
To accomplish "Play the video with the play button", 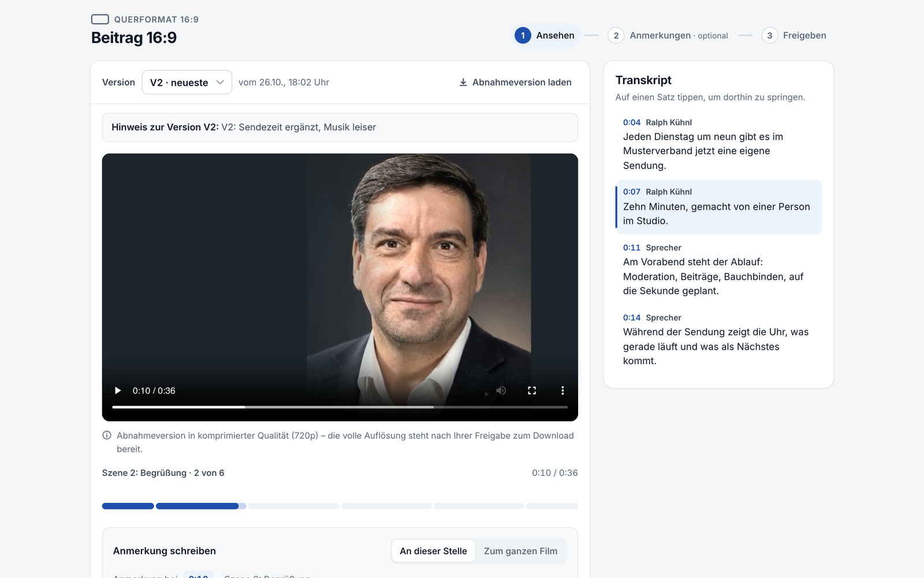I will coord(118,391).
